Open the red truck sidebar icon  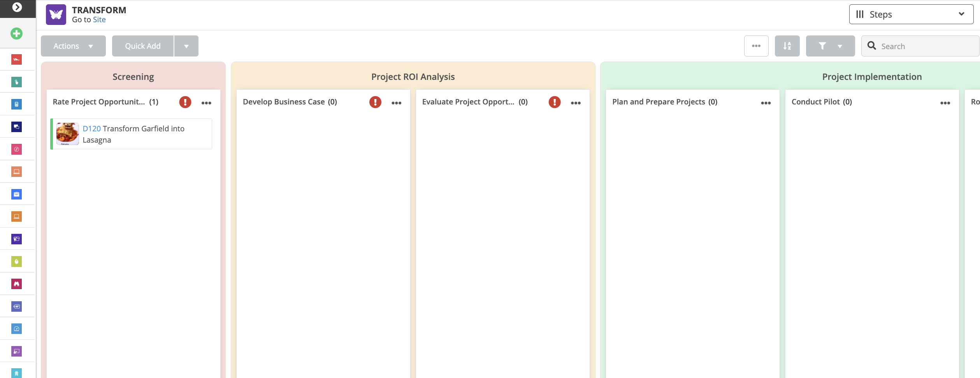pos(16,60)
